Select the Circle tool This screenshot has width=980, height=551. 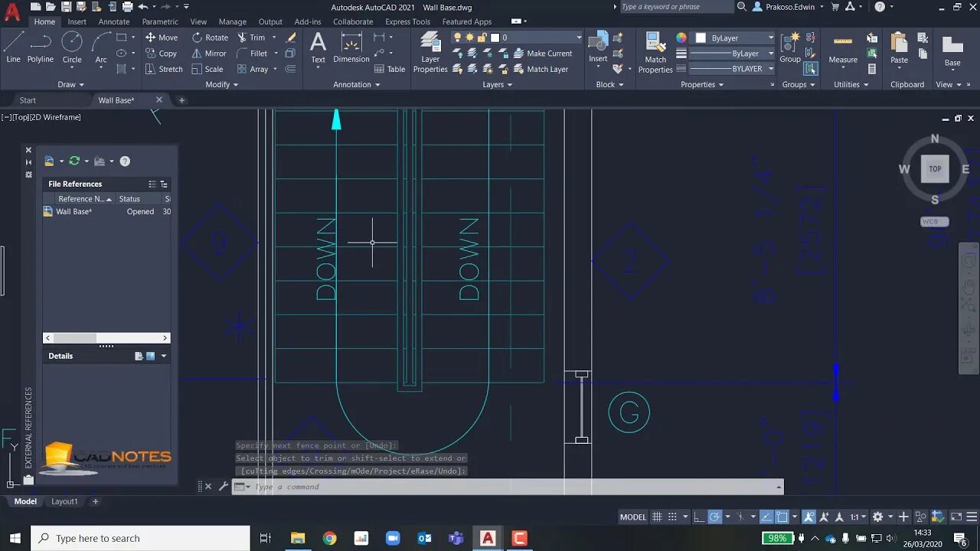pos(72,47)
